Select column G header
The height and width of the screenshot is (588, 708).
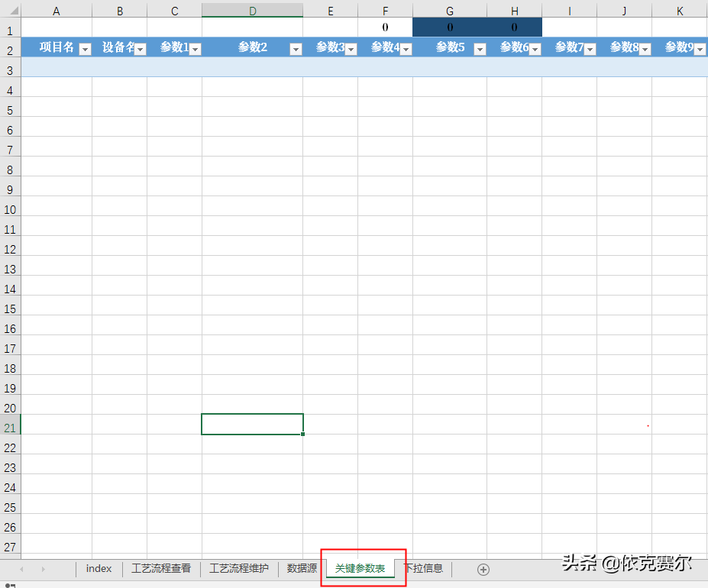point(450,11)
